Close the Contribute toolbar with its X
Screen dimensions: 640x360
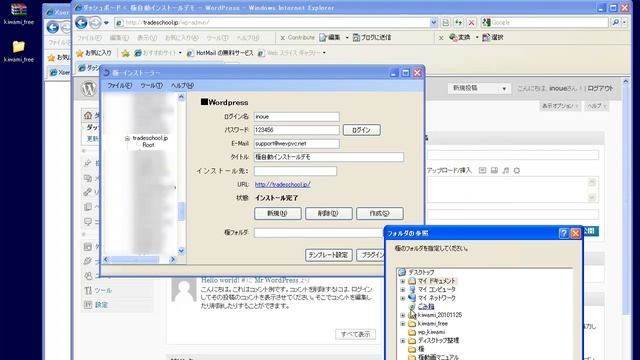pyautogui.click(x=282, y=38)
